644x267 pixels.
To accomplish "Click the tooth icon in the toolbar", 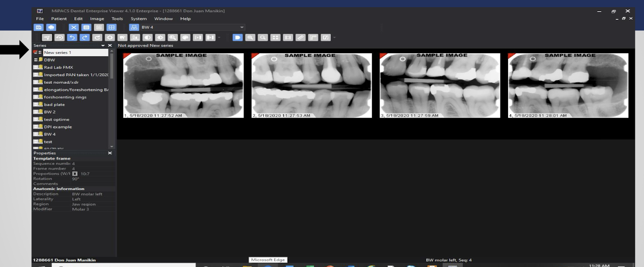I will (123, 37).
